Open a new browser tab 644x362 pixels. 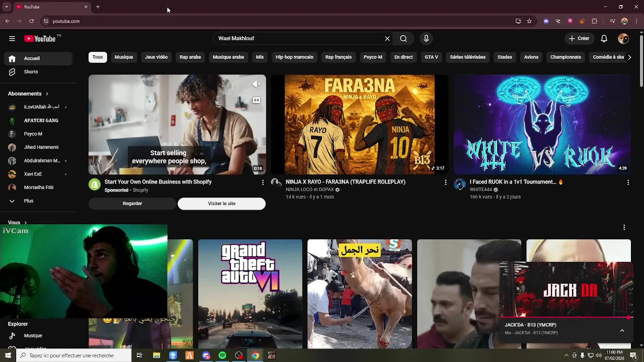(x=98, y=7)
